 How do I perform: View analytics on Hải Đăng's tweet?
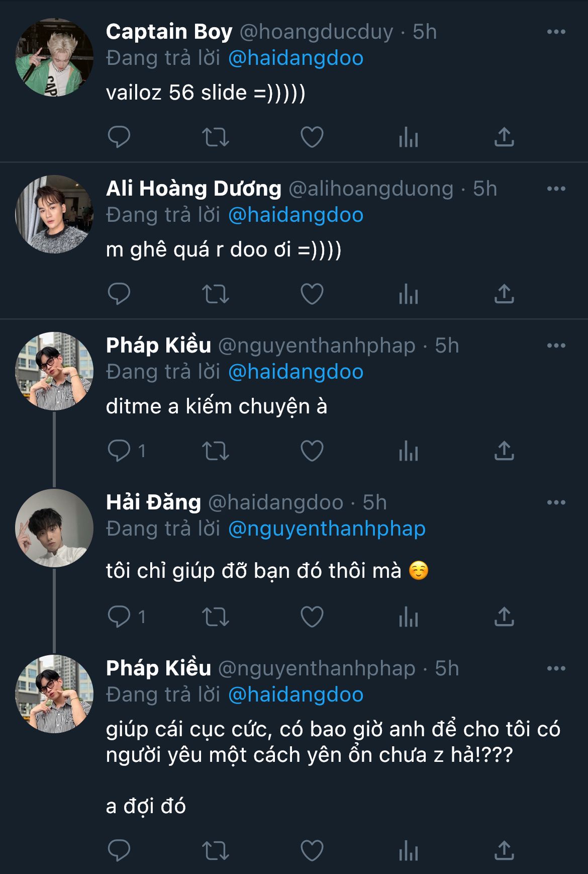click(x=408, y=617)
